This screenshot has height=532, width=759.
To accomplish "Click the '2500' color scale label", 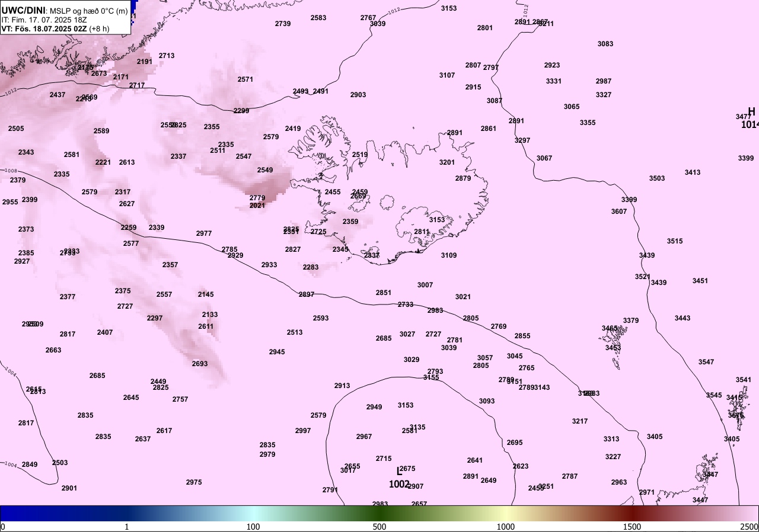I will [750, 527].
